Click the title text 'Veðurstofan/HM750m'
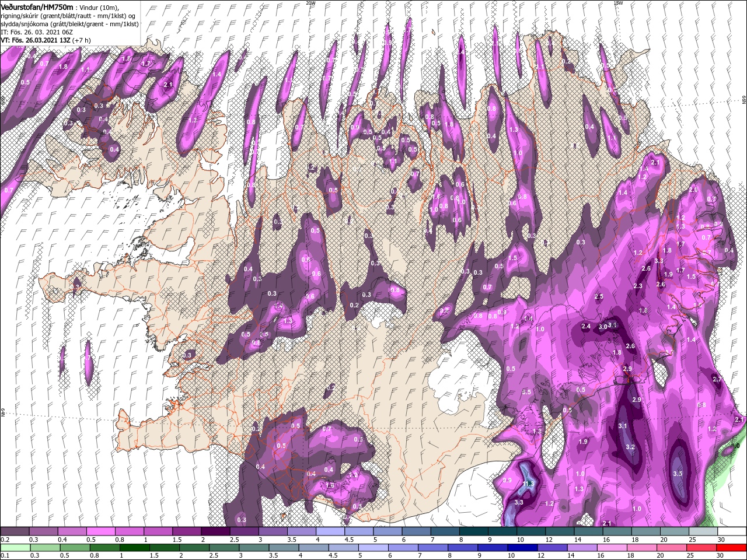Screen dimensions: 747x560 tap(37, 6)
